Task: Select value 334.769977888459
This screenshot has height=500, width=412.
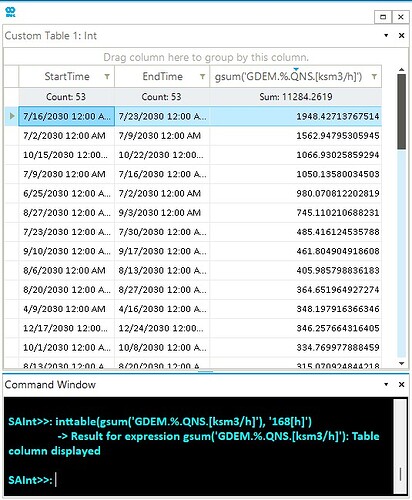Action: 296,348
